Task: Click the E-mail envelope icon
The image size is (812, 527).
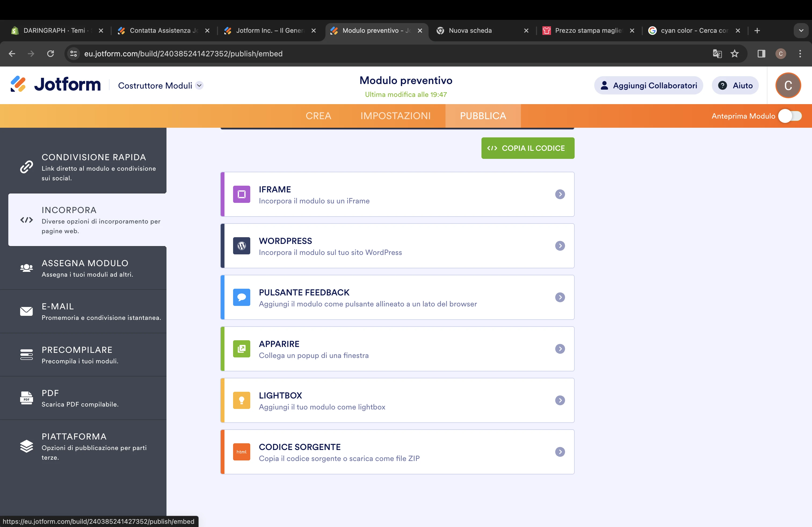Action: (26, 311)
